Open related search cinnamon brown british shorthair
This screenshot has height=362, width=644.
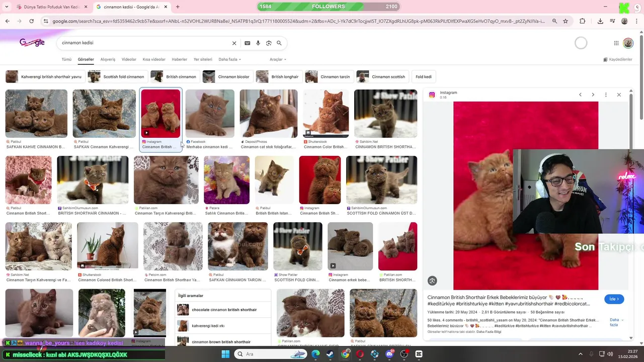tap(223, 341)
